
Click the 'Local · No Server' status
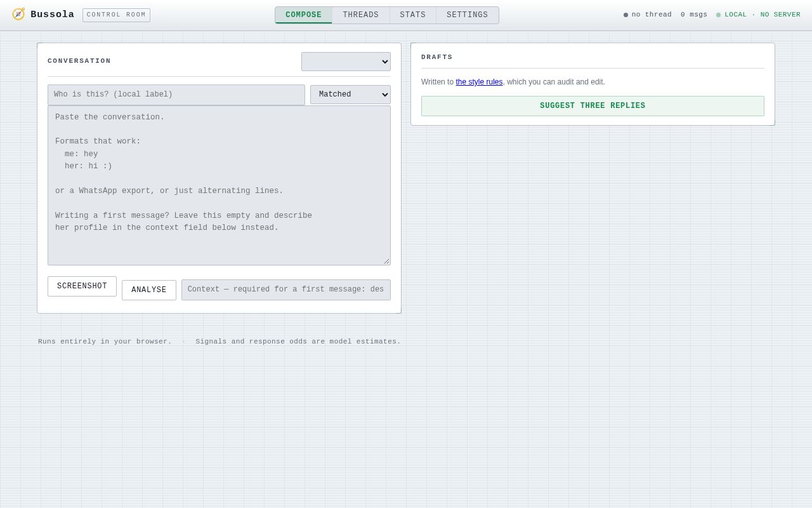758,15
